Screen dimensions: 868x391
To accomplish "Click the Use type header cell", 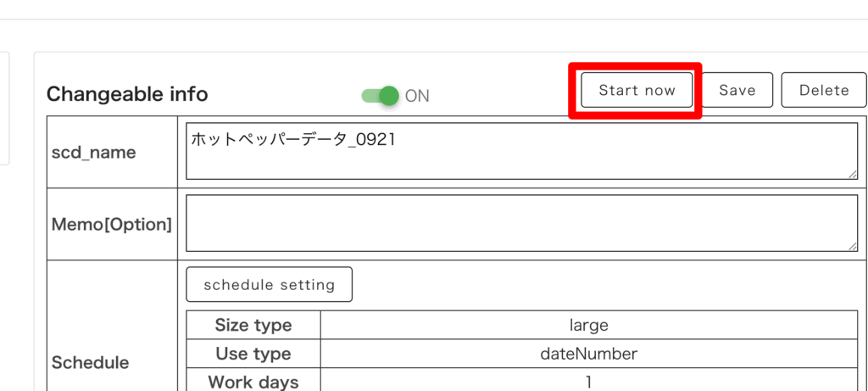I will point(253,354).
